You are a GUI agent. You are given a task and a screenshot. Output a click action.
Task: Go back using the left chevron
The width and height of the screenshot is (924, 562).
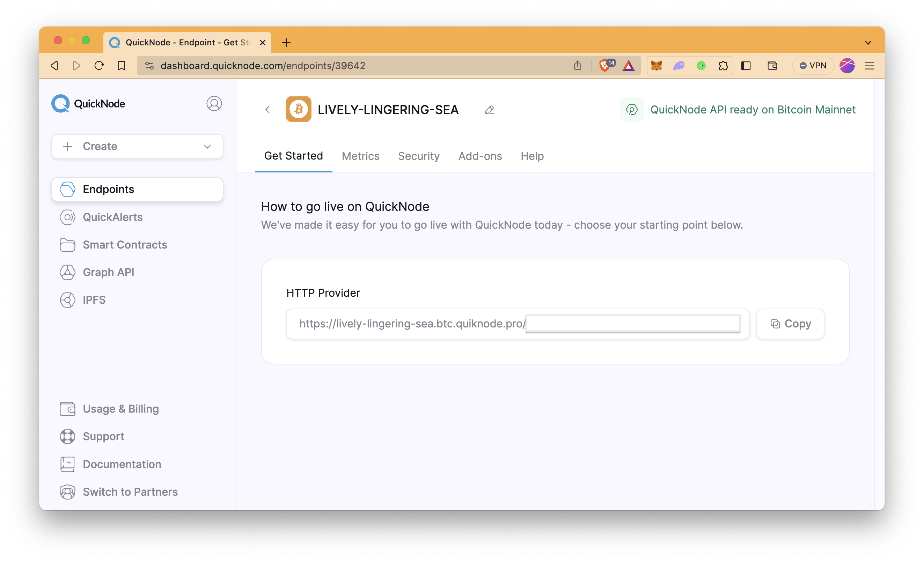coord(267,110)
